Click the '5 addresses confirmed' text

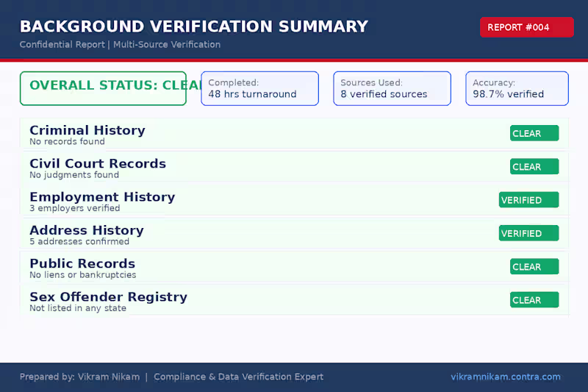(x=79, y=241)
